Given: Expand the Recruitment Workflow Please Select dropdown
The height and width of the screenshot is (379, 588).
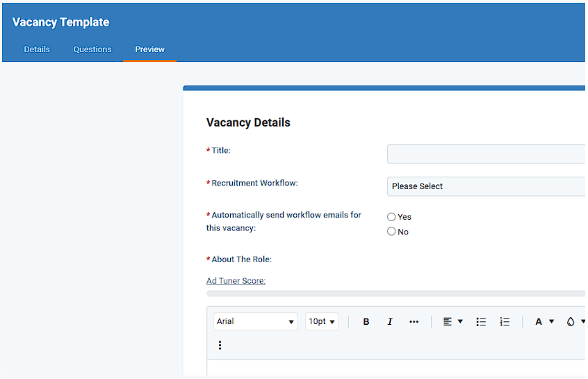Looking at the screenshot, I should point(486,186).
